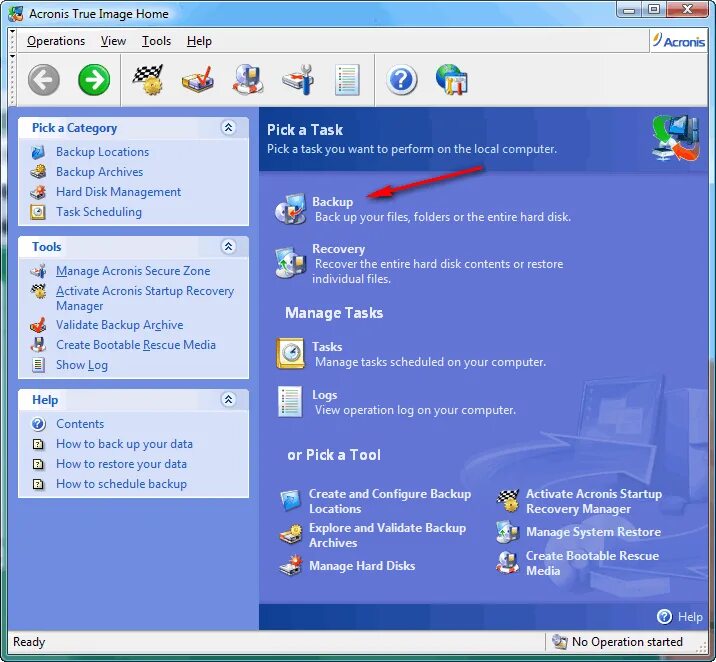The image size is (716, 662).
Task: Click the Manage System Restore icon
Action: 508,532
